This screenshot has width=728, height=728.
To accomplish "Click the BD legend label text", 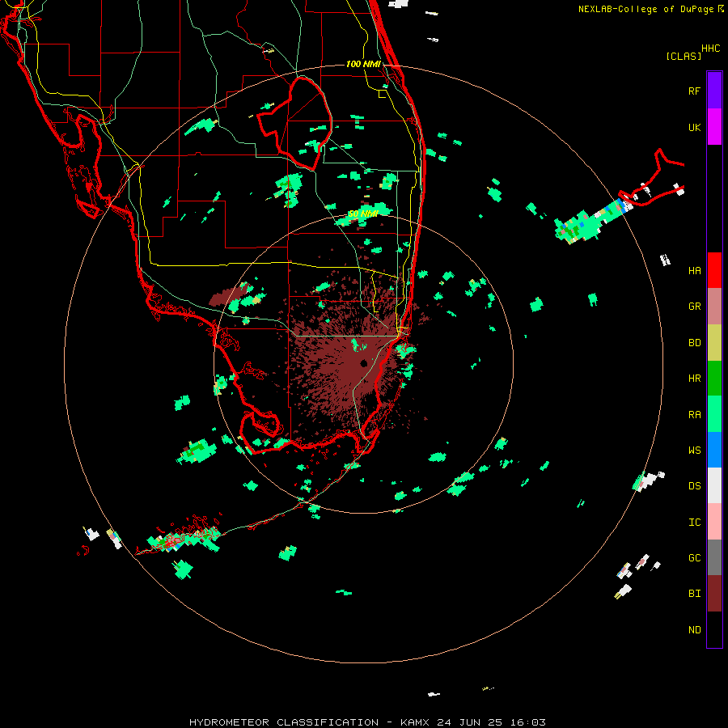I will pos(694,343).
